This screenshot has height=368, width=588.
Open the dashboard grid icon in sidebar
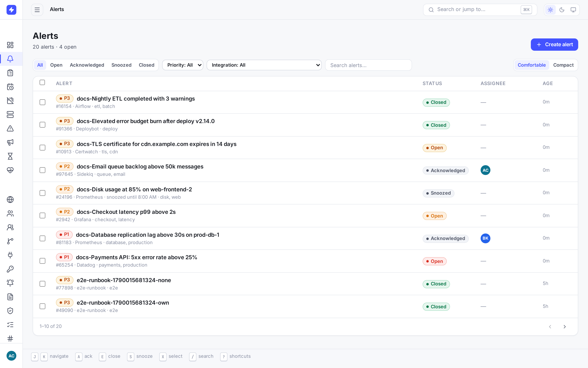tap(10, 45)
